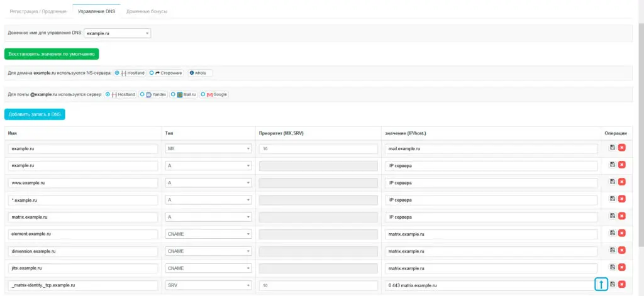This screenshot has height=296, width=644.
Task: Open SRV type dropdown for _matrix-identity record
Action: (x=208, y=285)
